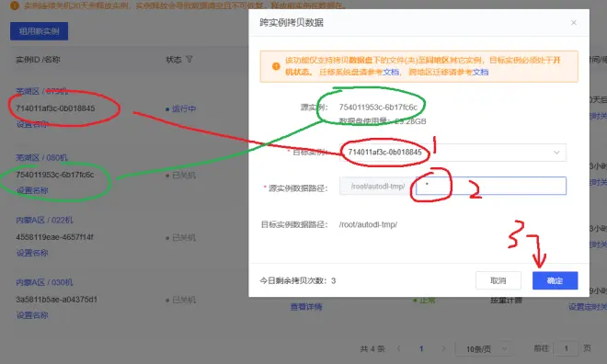Click 查看详情 in the bottom row
The height and width of the screenshot is (364, 607).
(x=306, y=307)
